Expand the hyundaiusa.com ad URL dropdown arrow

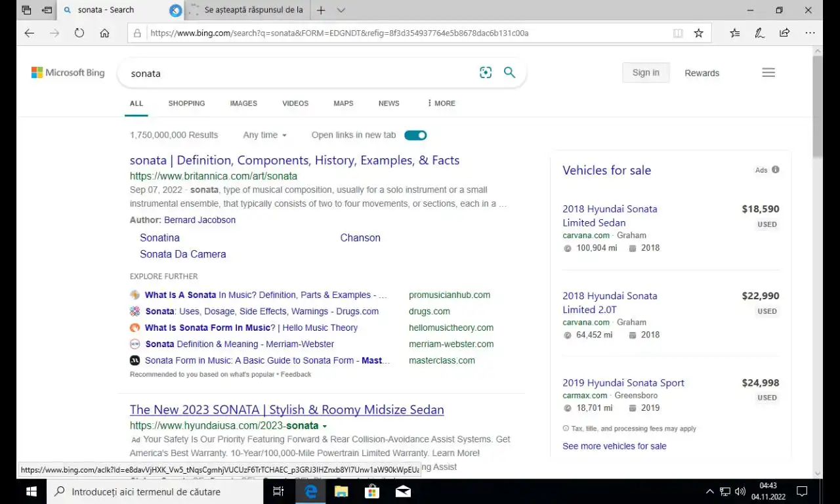pos(324,426)
